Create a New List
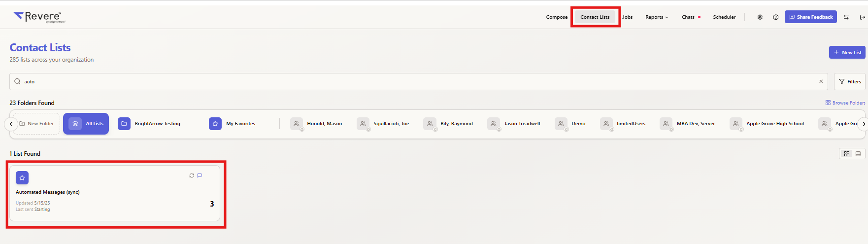Viewport: 868px width, 244px height. [x=847, y=53]
